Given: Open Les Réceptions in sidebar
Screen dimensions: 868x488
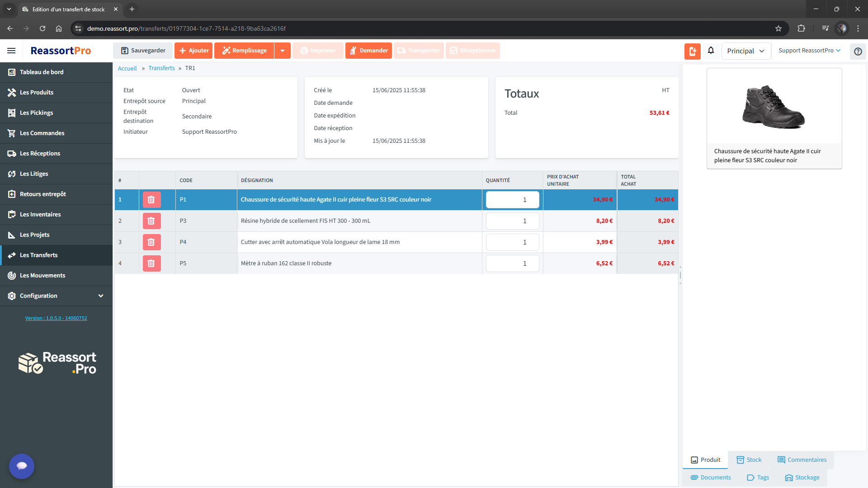Looking at the screenshot, I should point(56,154).
